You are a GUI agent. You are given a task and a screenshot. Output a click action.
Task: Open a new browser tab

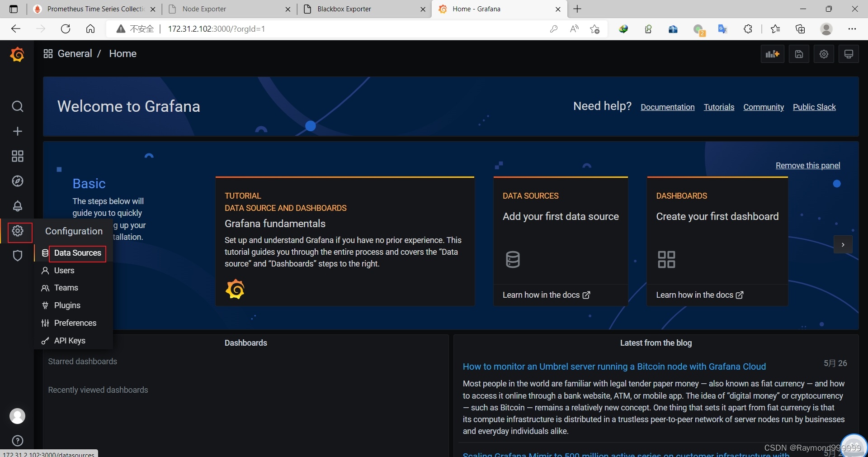point(577,9)
